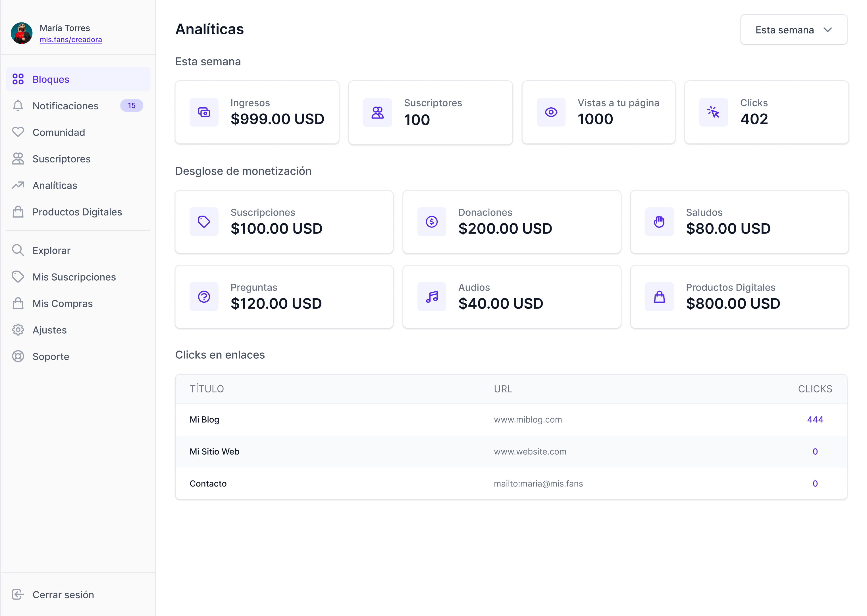Click the Bloques grid icon in sidebar
The width and height of the screenshot is (867, 616).
[18, 79]
